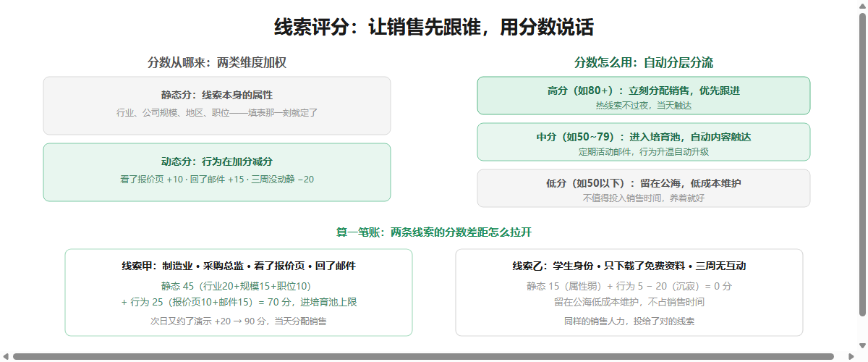
Task: Click the scroll-left arrow of horizontal scrollbar
Action: (6, 356)
